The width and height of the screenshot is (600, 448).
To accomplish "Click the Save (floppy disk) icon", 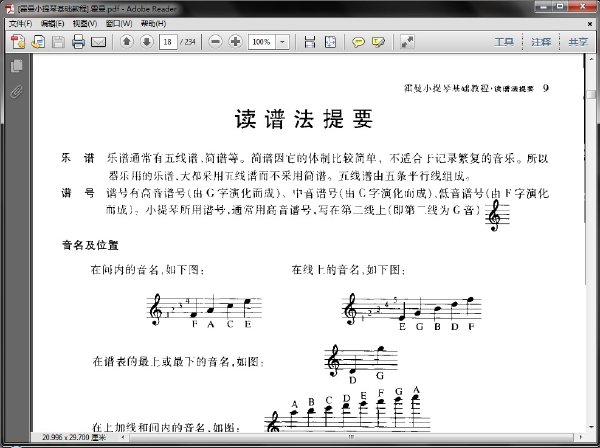I will pyautogui.click(x=58, y=42).
